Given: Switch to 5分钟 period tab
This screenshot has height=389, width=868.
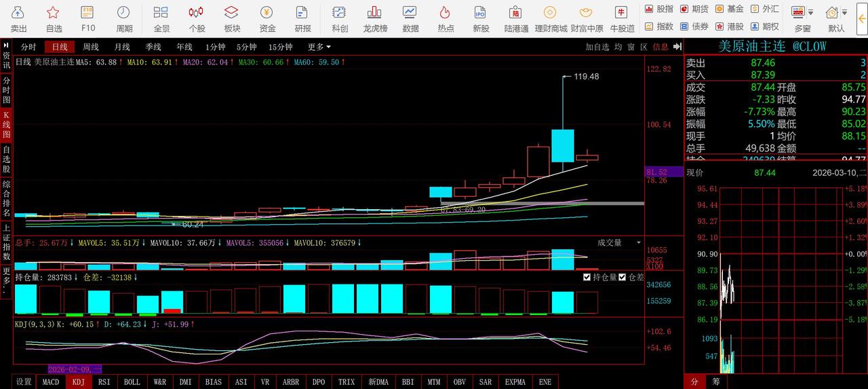Looking at the screenshot, I should coord(246,47).
